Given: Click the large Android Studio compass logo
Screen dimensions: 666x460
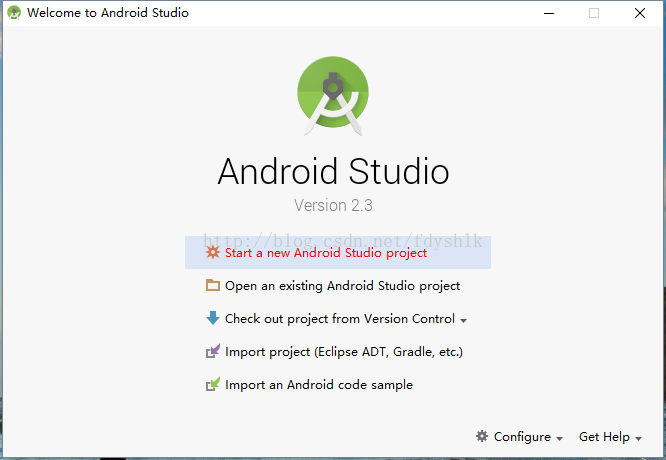Looking at the screenshot, I should tap(333, 96).
